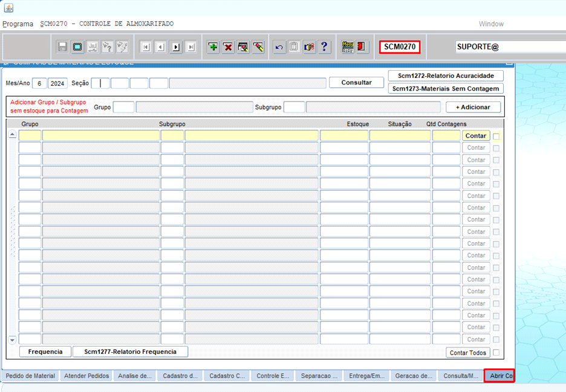Screen dimensions: 566x392
Task: Click the grid scroll-down arrow
Action: [12, 339]
